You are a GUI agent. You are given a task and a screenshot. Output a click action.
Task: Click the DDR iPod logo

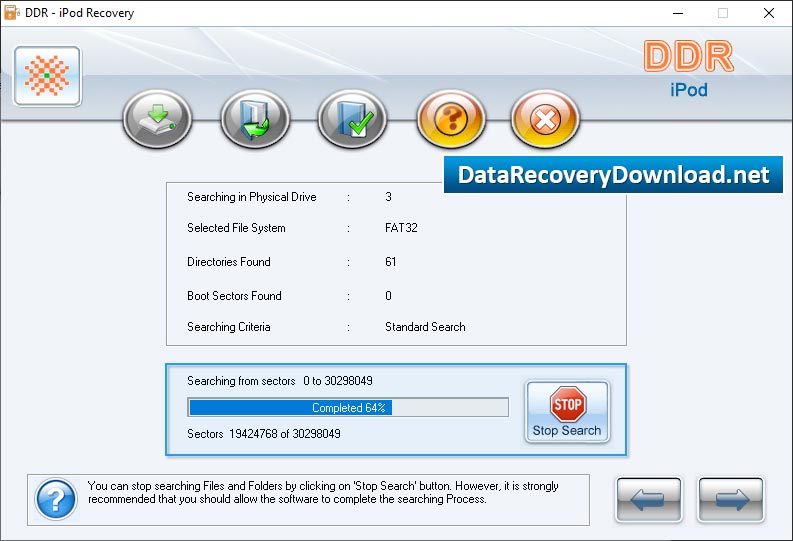click(689, 68)
